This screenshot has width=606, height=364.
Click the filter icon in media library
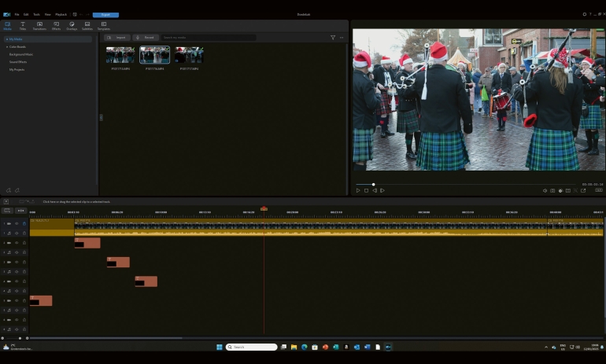[333, 38]
